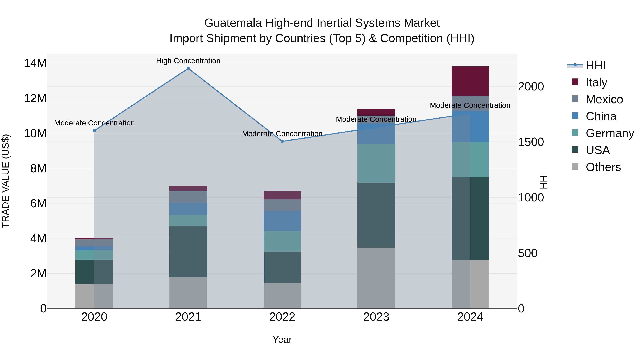The height and width of the screenshot is (362, 644).
Task: Click the 2024 x-axis label
Action: [470, 317]
